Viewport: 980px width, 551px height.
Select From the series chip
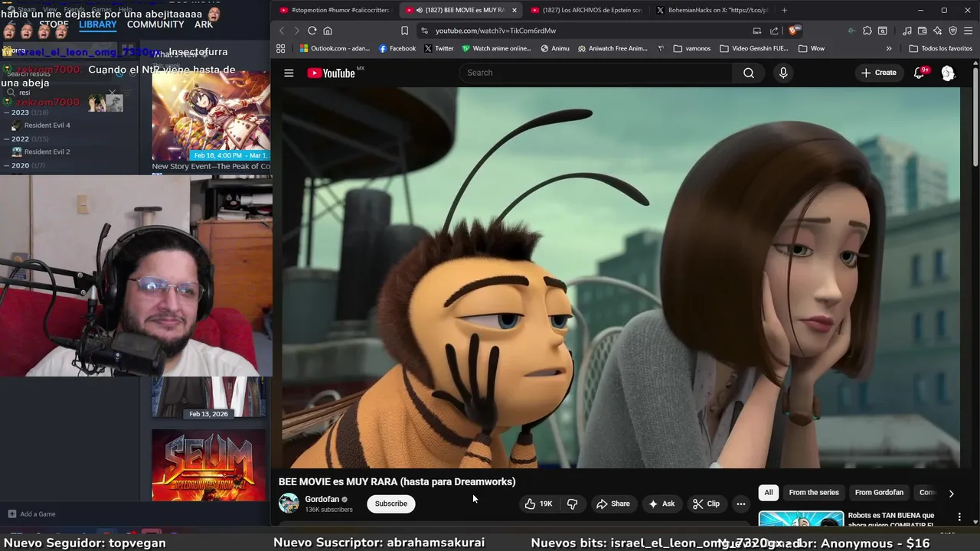coord(814,493)
